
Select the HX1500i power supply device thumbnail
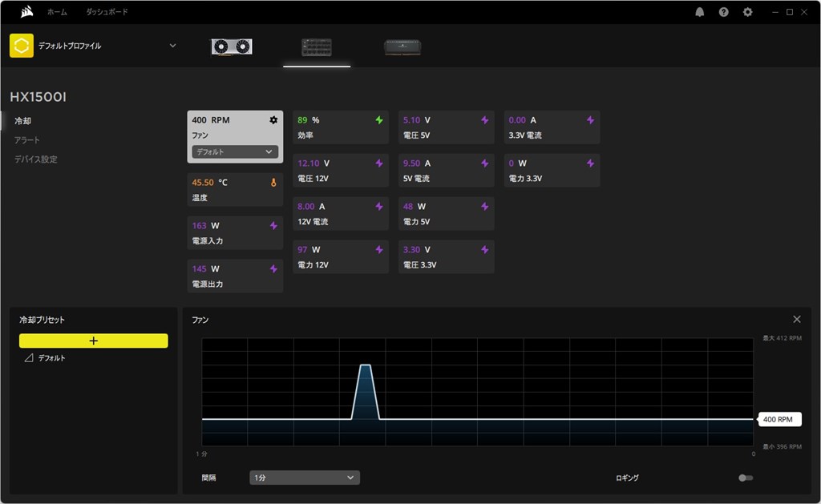[317, 47]
